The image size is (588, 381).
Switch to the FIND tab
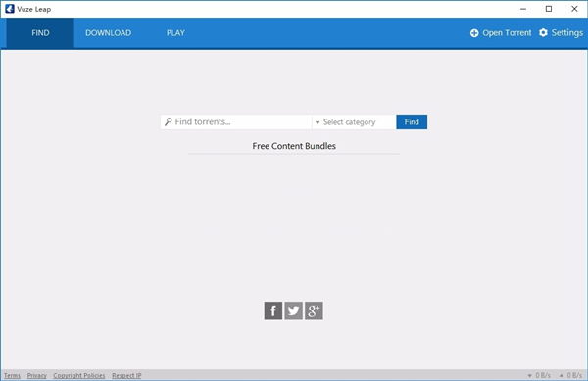(40, 33)
